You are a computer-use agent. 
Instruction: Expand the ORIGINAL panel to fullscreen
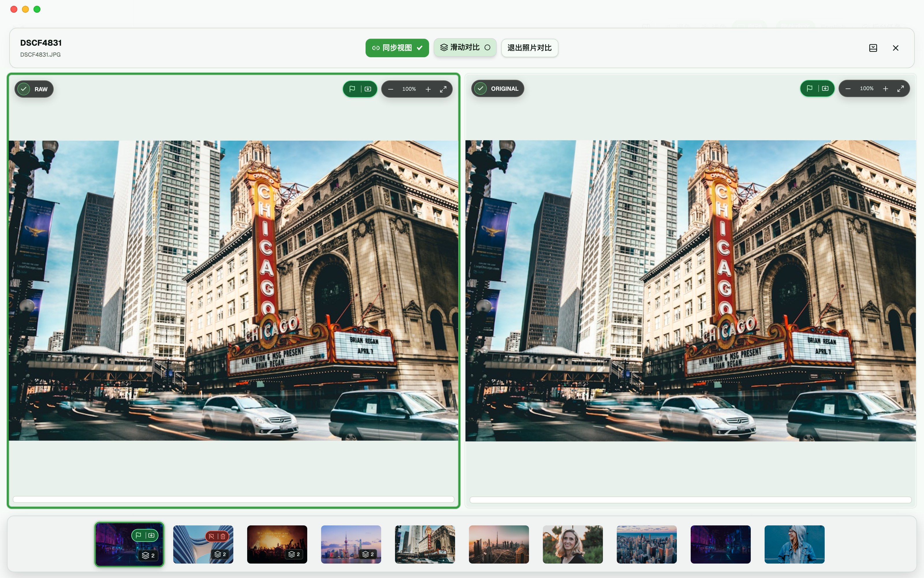tap(900, 89)
